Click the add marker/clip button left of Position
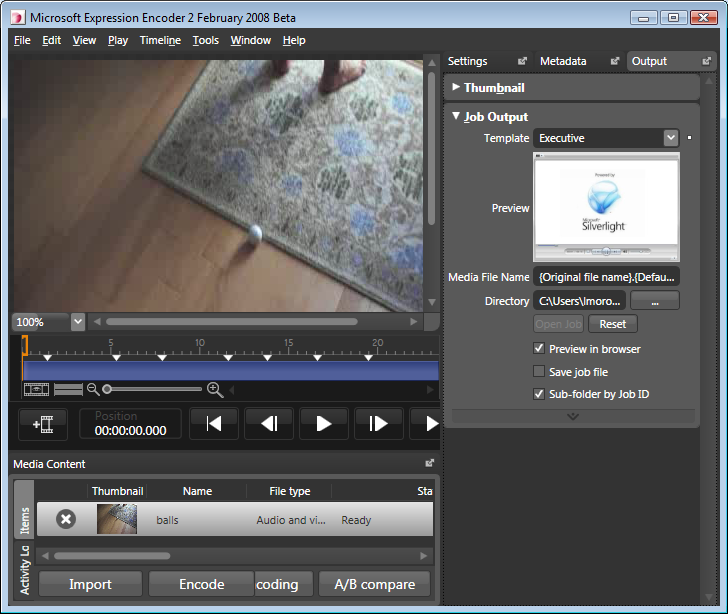This screenshot has width=728, height=614. (x=43, y=424)
